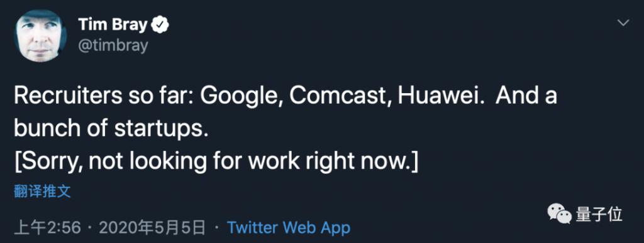Open the Twitter Web App source link
This screenshot has height=243, width=644.
coord(289,227)
